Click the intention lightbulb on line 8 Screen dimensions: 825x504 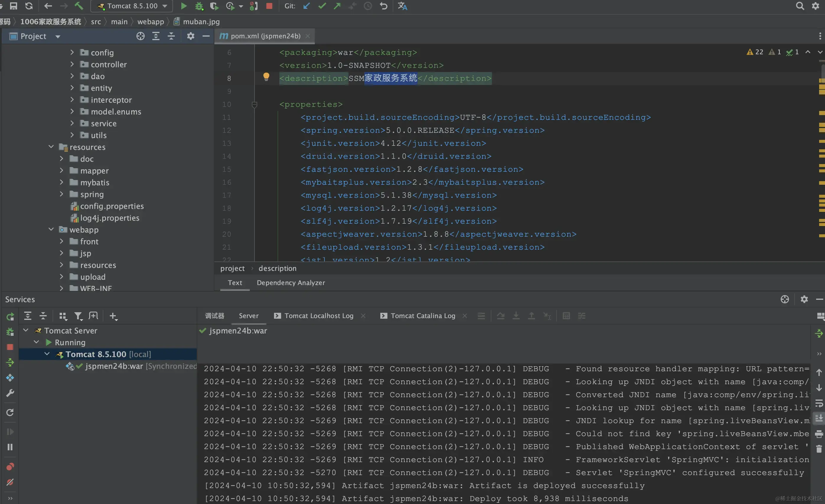pos(266,77)
